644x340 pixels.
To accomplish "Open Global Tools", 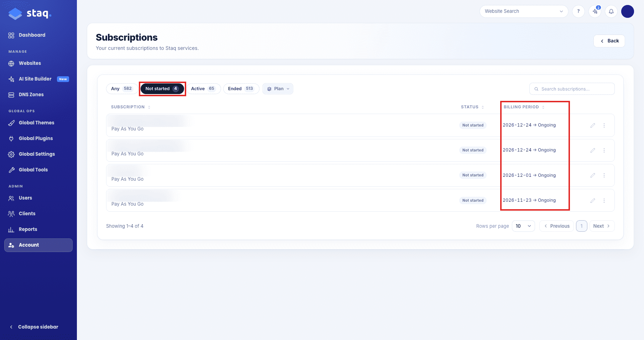I will (x=38, y=170).
